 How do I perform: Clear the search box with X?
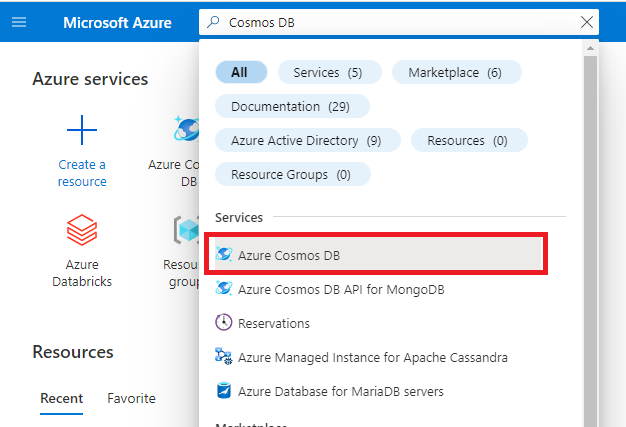(586, 22)
